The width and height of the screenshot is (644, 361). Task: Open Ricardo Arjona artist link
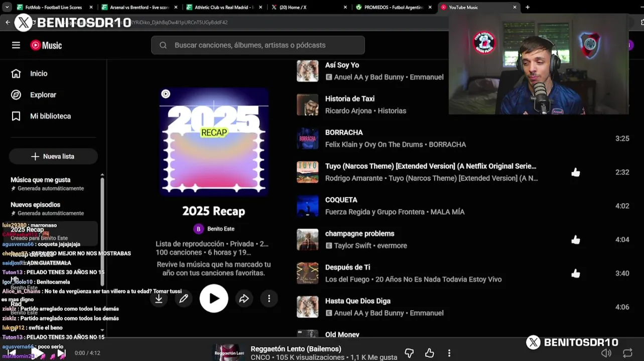(348, 111)
